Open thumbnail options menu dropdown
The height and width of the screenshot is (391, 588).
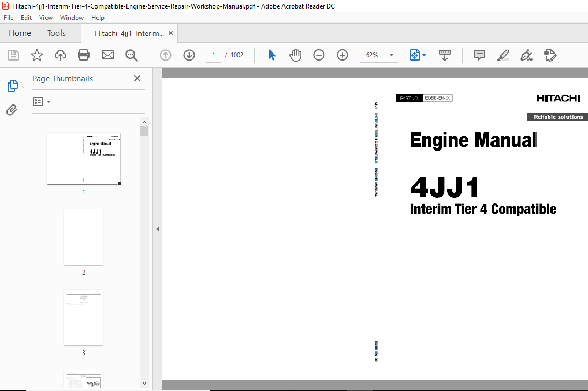click(x=42, y=102)
